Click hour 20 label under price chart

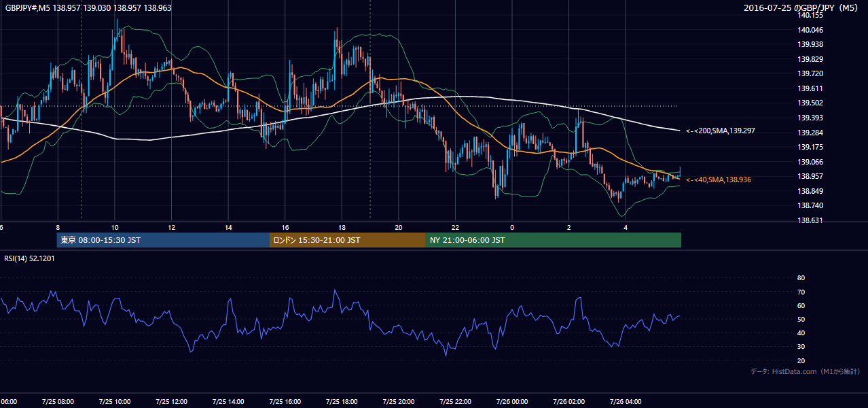tap(399, 227)
